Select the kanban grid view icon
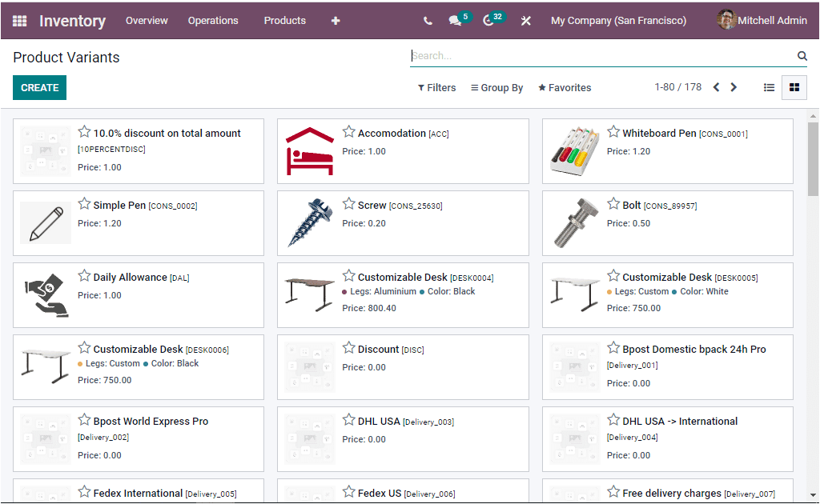The height and width of the screenshot is (504, 820). click(794, 87)
